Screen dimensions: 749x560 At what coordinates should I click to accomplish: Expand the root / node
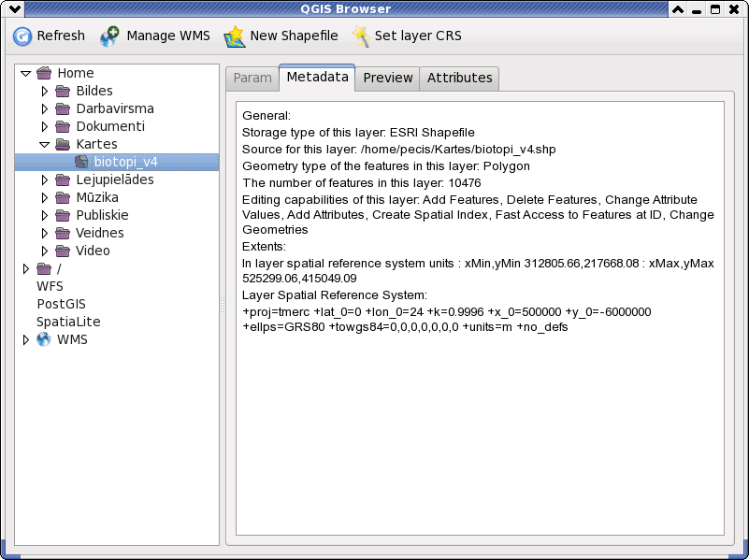pos(26,268)
